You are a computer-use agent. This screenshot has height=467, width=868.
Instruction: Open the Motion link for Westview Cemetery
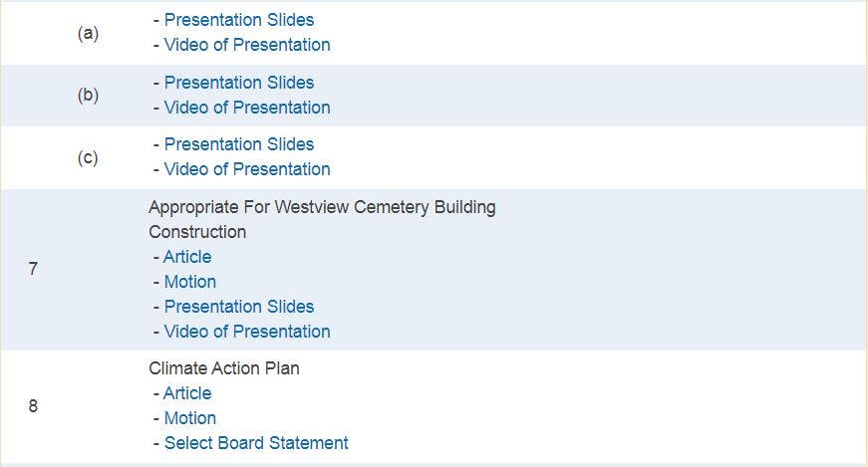[x=190, y=282]
